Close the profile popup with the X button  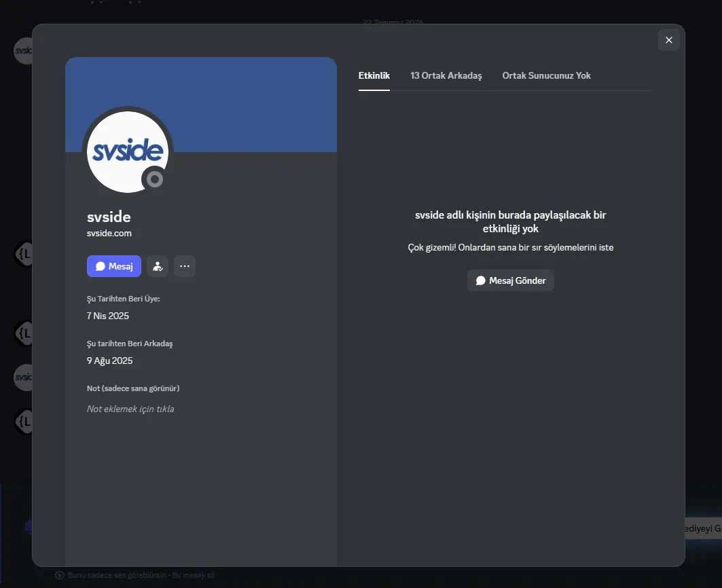[668, 40]
